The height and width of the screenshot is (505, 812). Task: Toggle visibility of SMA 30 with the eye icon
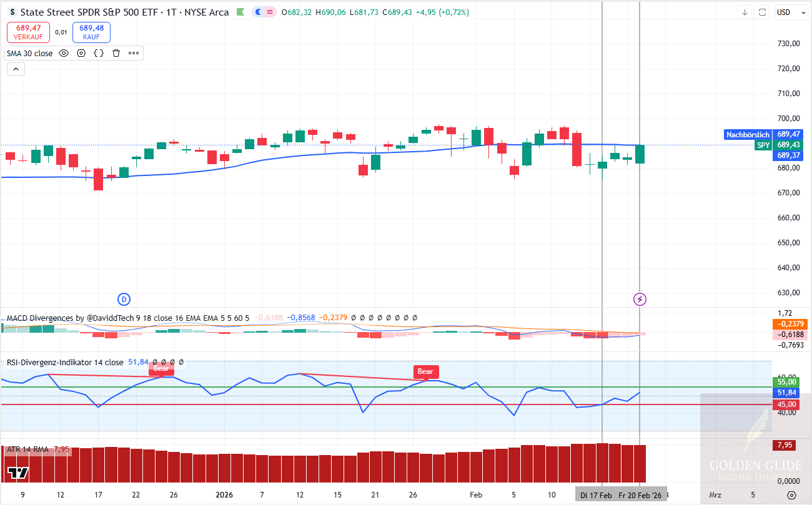63,53
